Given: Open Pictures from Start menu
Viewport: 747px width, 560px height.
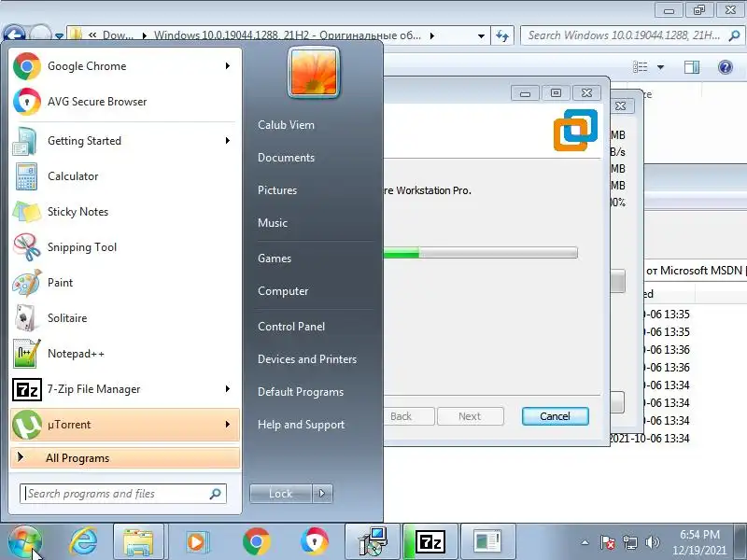Looking at the screenshot, I should [x=277, y=190].
